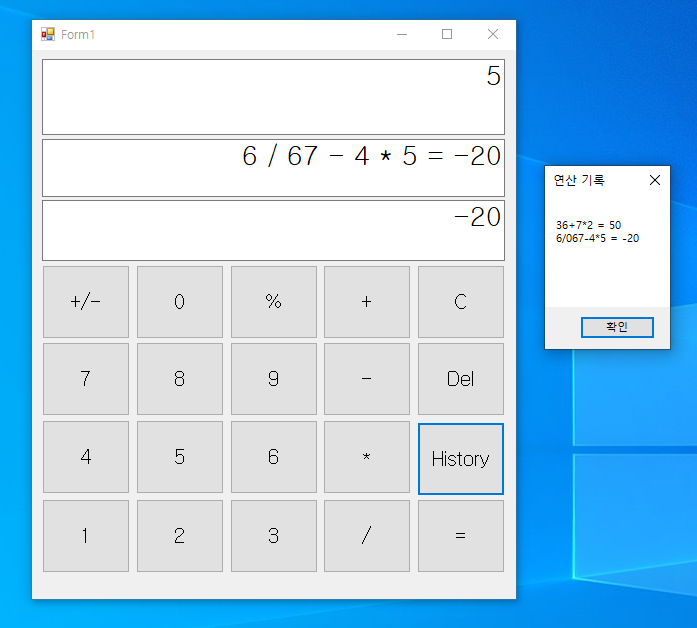Click the minus operator button
697x628 pixels.
coord(367,379)
